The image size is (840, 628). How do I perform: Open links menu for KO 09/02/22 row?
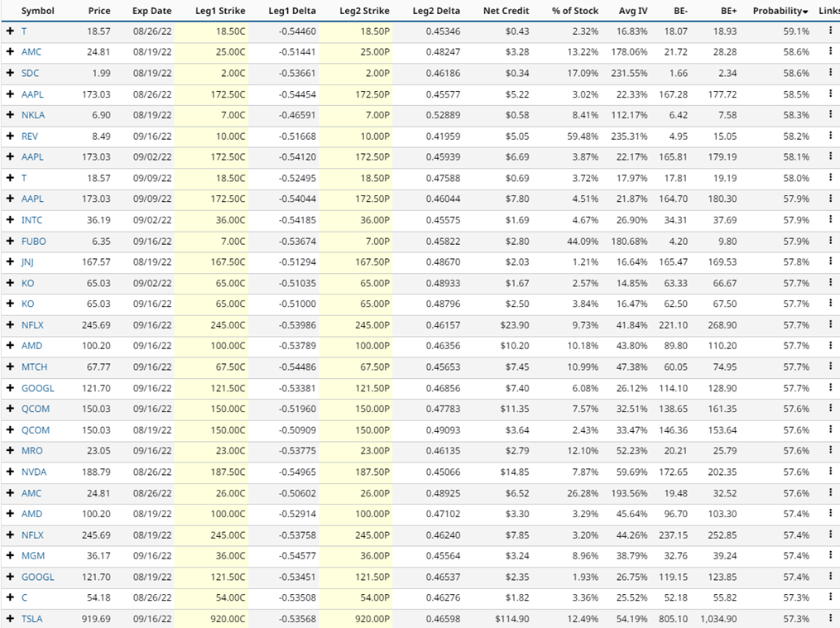(x=830, y=283)
